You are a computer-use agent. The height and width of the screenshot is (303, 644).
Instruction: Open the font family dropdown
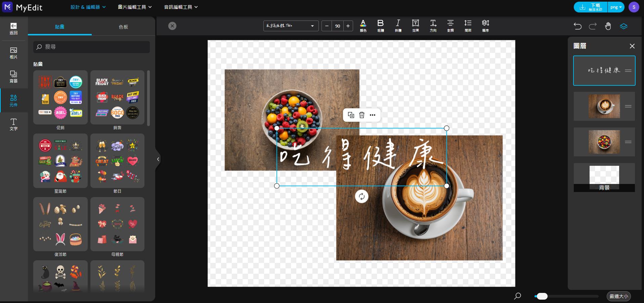tap(291, 26)
